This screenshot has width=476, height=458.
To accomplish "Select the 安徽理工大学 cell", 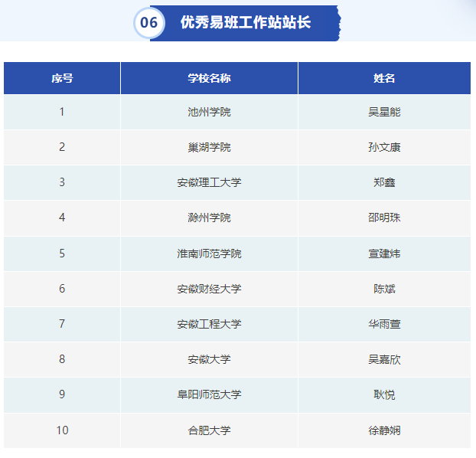I will (x=209, y=182).
